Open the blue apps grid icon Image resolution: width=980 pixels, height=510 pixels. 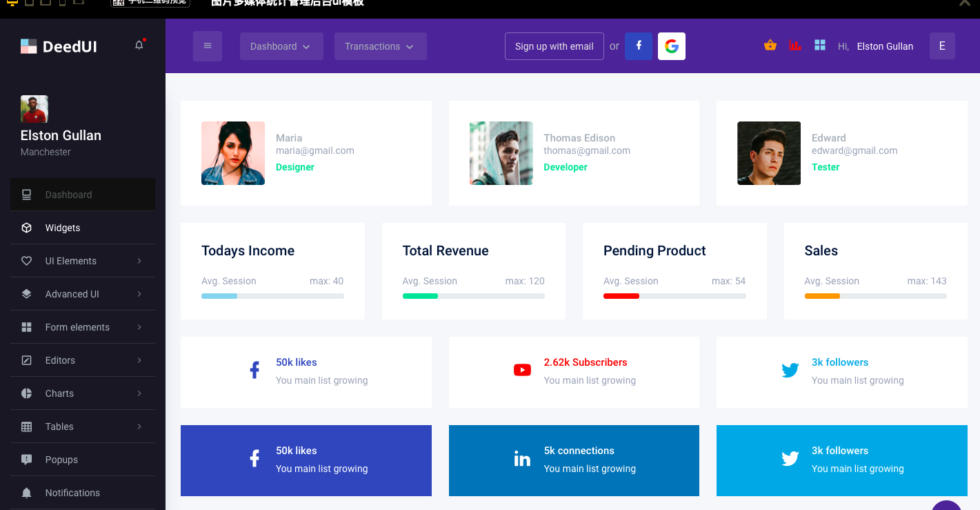[x=820, y=46]
